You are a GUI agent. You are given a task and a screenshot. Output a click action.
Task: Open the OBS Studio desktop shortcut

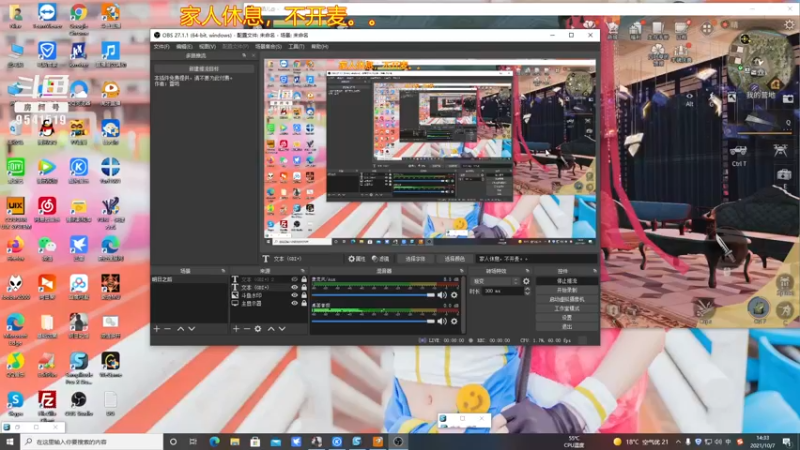pos(79,404)
